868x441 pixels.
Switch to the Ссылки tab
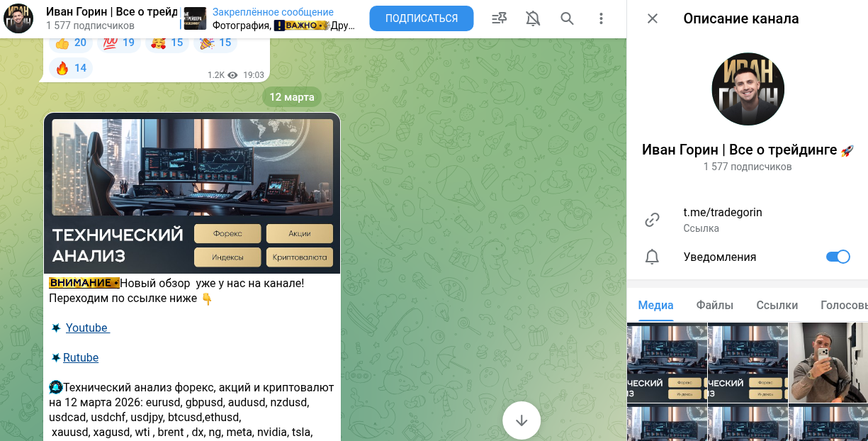tap(777, 305)
